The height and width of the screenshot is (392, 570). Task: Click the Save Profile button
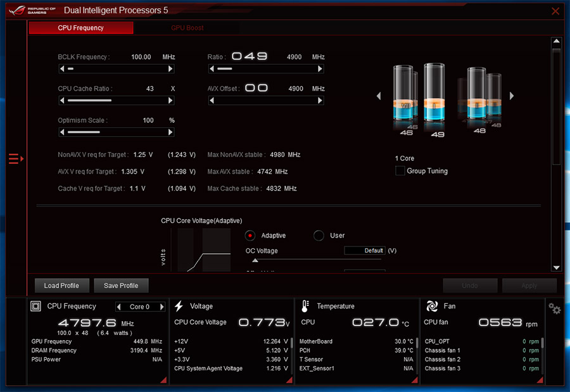(x=121, y=286)
